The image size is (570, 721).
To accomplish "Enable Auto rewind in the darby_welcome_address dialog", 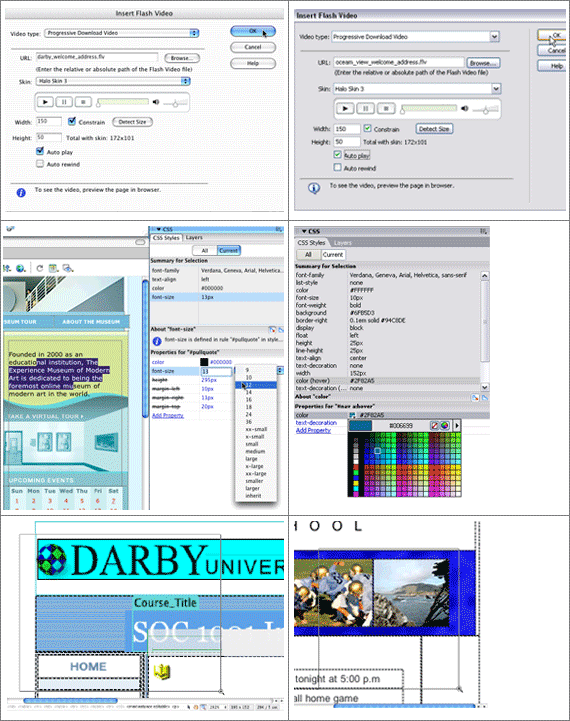I will [40, 164].
